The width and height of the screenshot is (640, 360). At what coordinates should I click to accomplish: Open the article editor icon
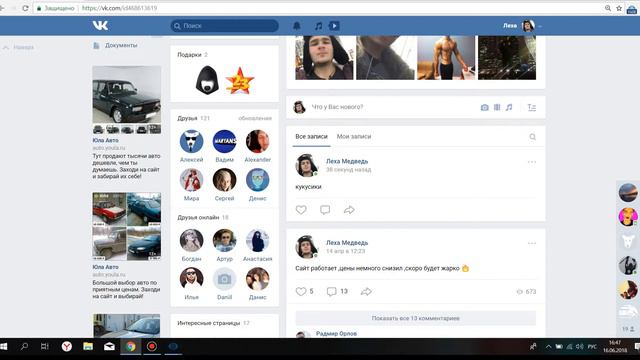point(532,107)
